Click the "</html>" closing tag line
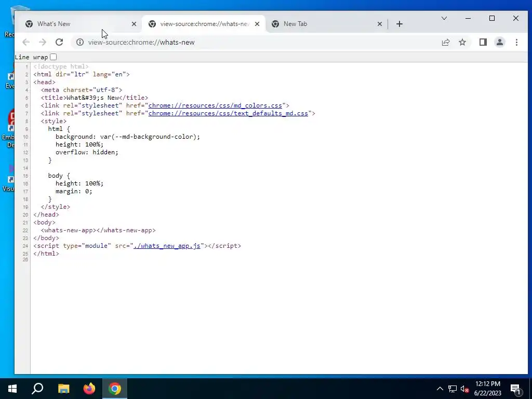The image size is (532, 399). click(46, 254)
